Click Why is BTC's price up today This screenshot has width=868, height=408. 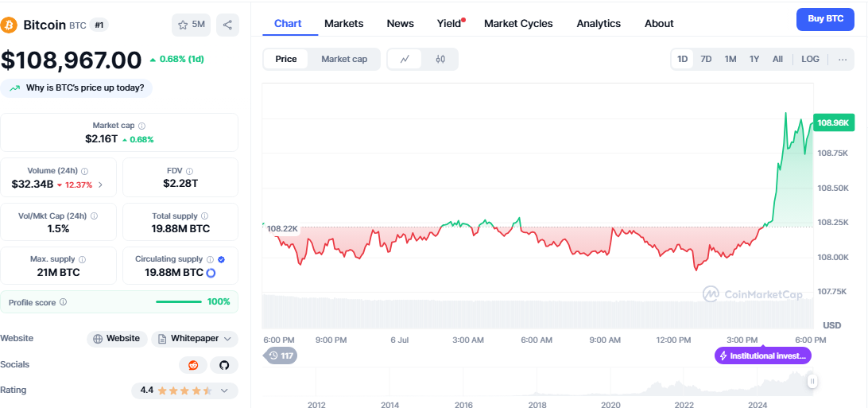pos(76,88)
